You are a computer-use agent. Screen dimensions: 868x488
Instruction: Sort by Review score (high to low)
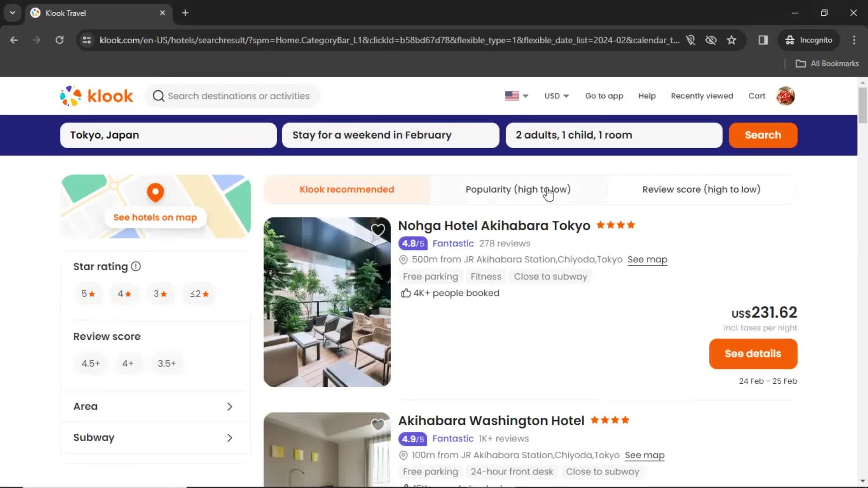701,189
